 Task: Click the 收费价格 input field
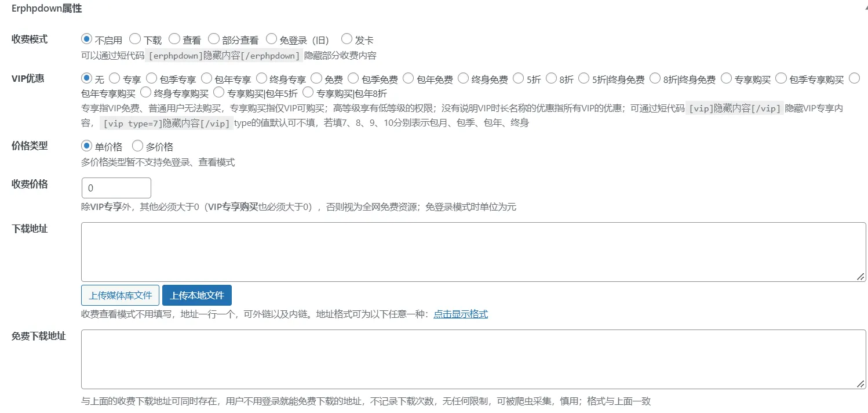116,188
